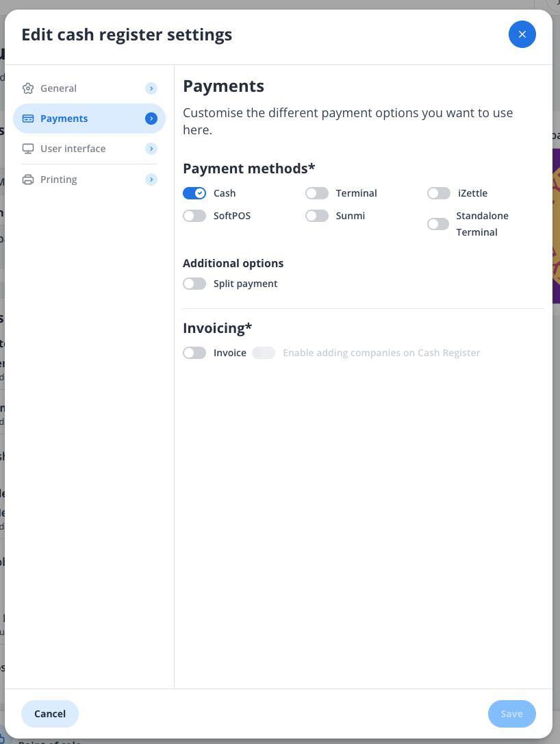
Task: Turn on the Invoice toggle
Action: (194, 352)
